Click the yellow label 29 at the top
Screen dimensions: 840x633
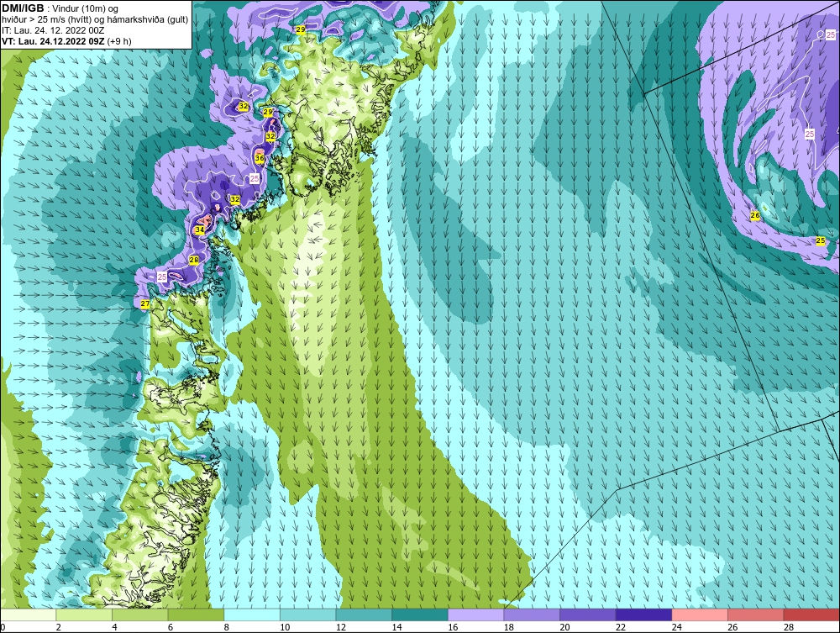tap(301, 29)
